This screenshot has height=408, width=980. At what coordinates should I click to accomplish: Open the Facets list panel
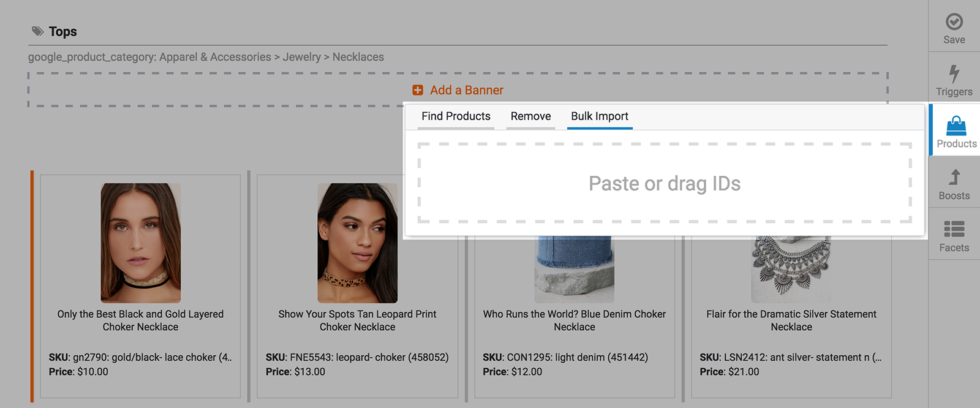[954, 229]
